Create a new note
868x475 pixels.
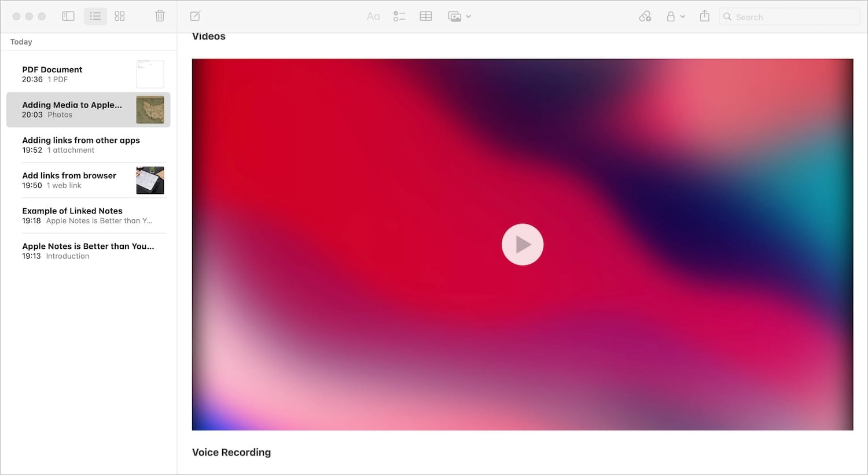(196, 16)
